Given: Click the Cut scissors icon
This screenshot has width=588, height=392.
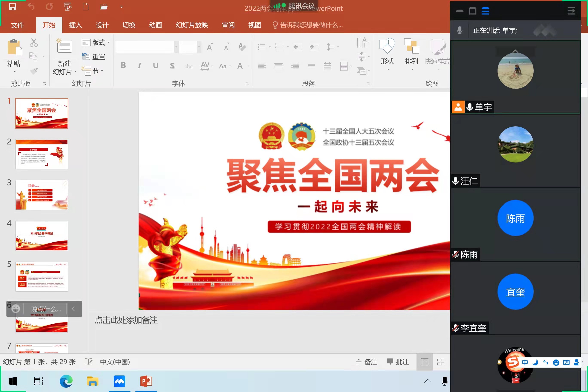Looking at the screenshot, I should pyautogui.click(x=34, y=43).
